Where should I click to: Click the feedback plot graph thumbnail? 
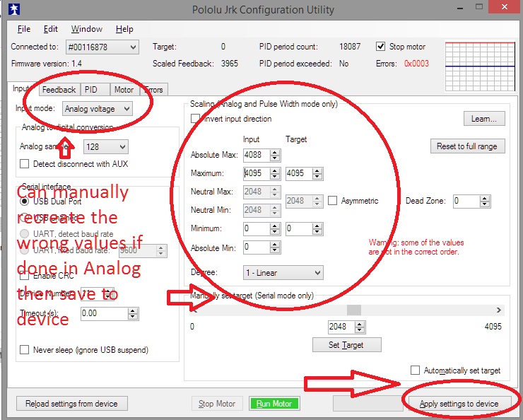pos(481,66)
